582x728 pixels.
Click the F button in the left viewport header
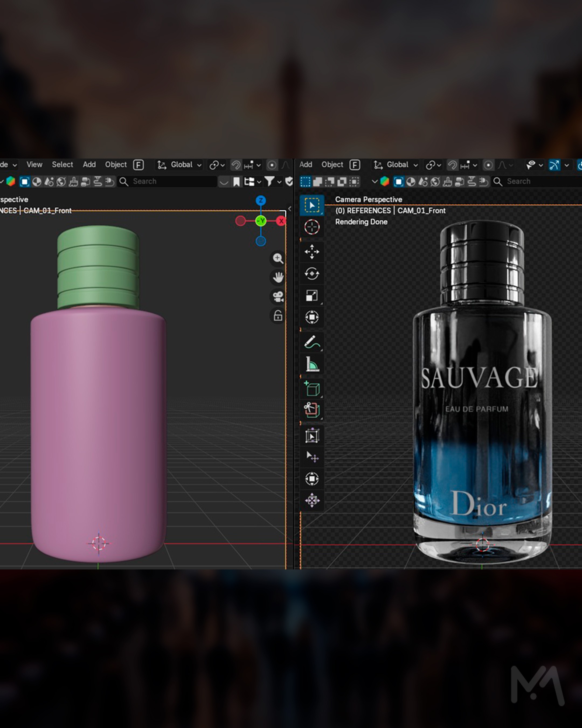point(138,165)
